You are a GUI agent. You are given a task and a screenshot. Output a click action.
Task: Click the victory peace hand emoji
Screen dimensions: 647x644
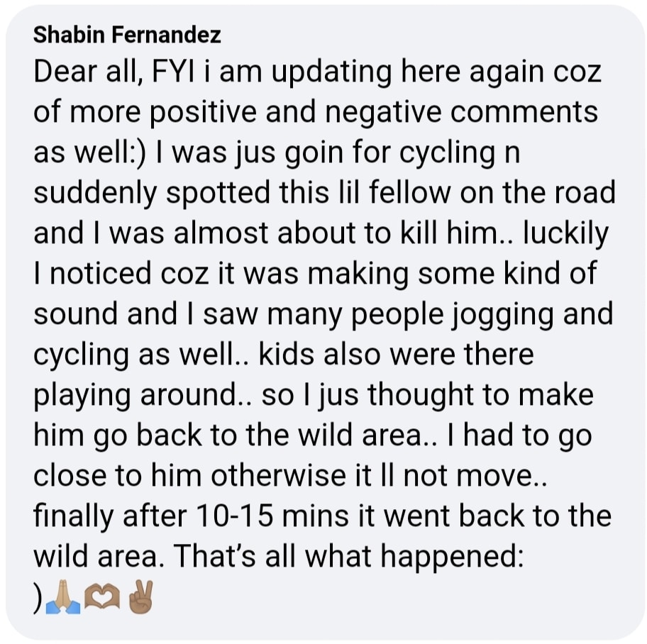click(x=140, y=596)
